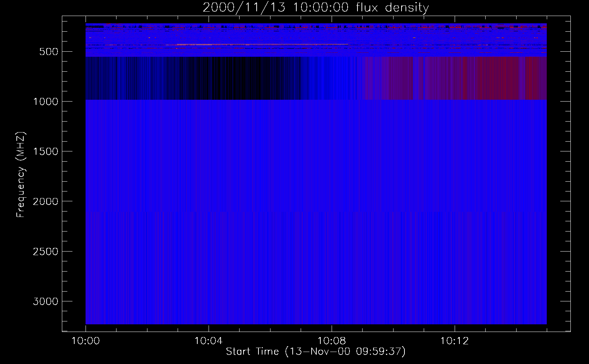This screenshot has width=589, height=364.
Task: Click the 10:00 time tick label
Action: tap(86, 341)
